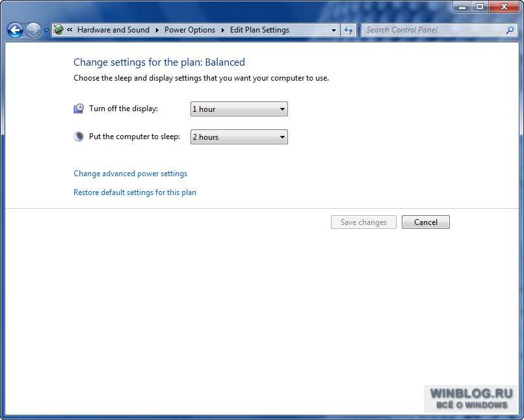Viewport: 524px width, 420px height.
Task: Click heading 'Change settings for the plan: Balanced'
Action: tap(159, 62)
